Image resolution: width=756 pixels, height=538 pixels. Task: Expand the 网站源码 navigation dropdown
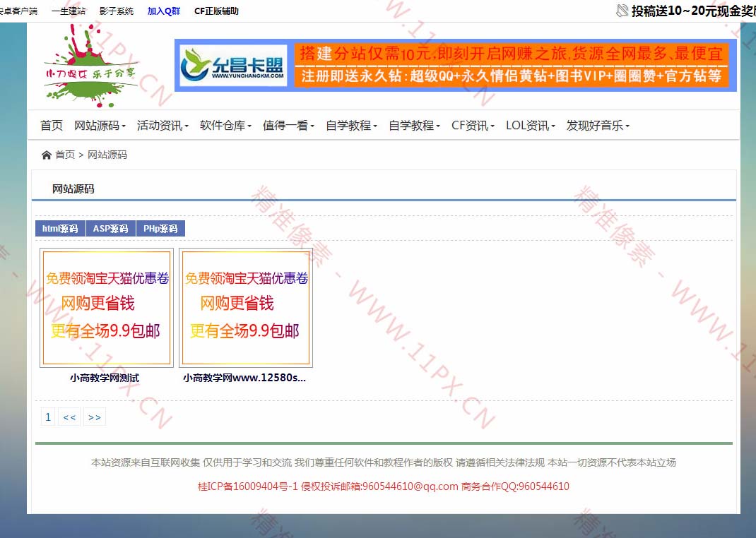pyautogui.click(x=100, y=126)
